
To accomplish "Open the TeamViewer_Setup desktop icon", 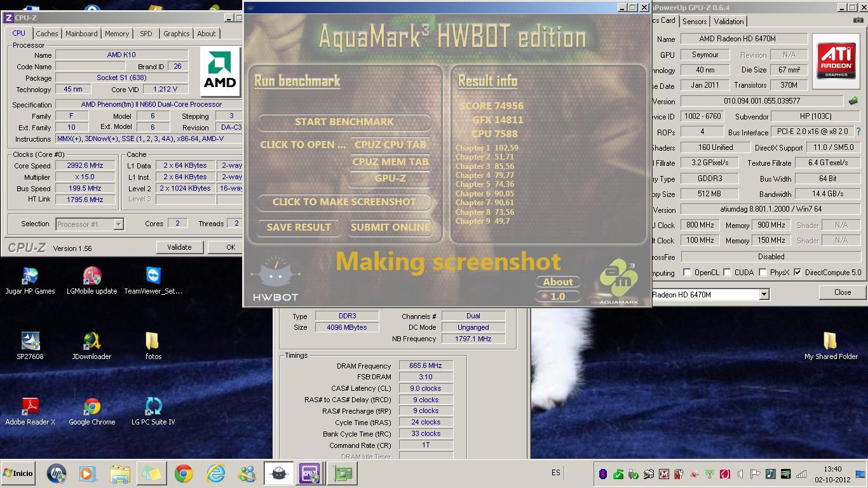I will pos(153,280).
